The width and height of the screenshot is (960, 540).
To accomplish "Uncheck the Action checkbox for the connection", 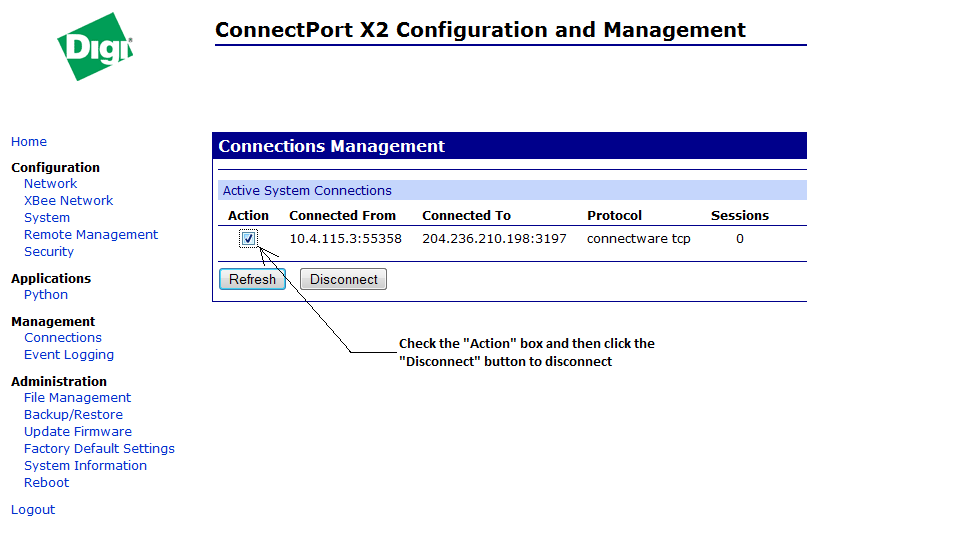I will pyautogui.click(x=248, y=239).
